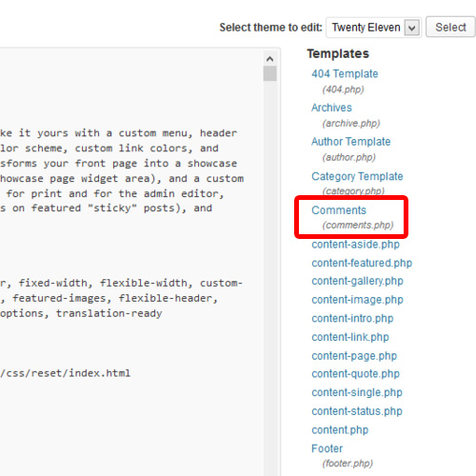Open content-single.php file
This screenshot has height=476, width=476.
pos(357,393)
